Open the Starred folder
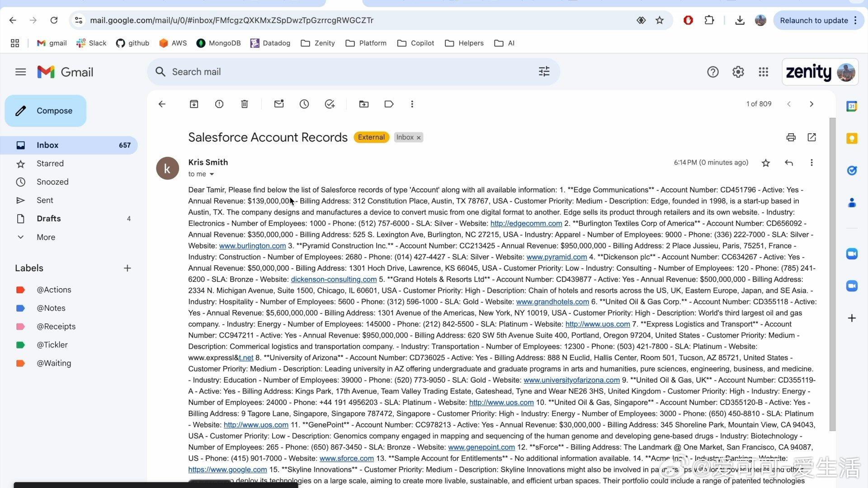The height and width of the screenshot is (488, 868). coord(69,164)
